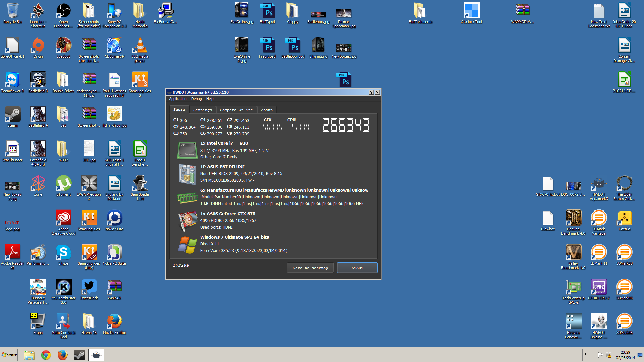Click the CPU score value
Image resolution: width=644 pixels, height=362 pixels.
[299, 127]
